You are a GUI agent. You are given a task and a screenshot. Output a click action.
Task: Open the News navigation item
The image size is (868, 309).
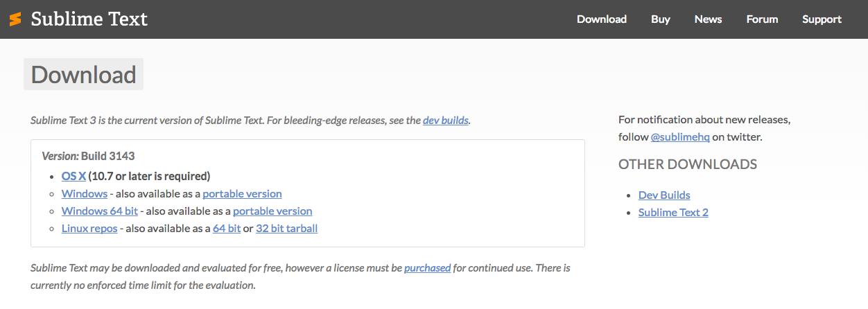pos(708,19)
